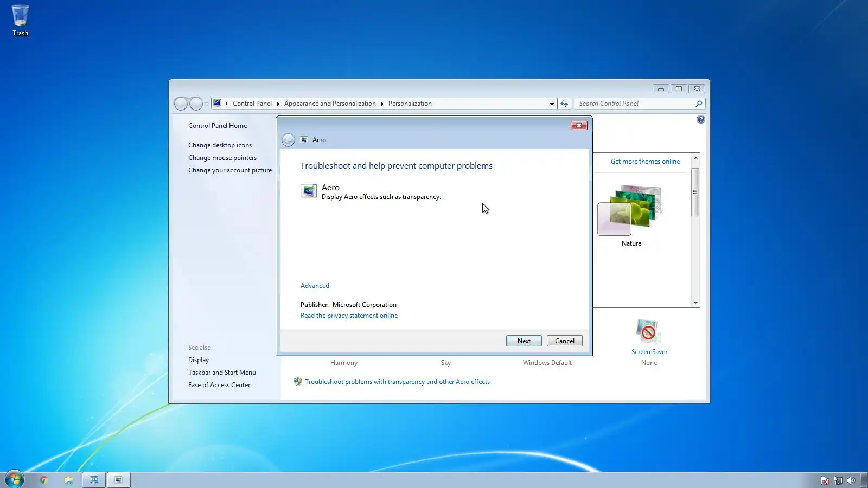Click the address bar location icon
The width and height of the screenshot is (868, 488).
(217, 103)
